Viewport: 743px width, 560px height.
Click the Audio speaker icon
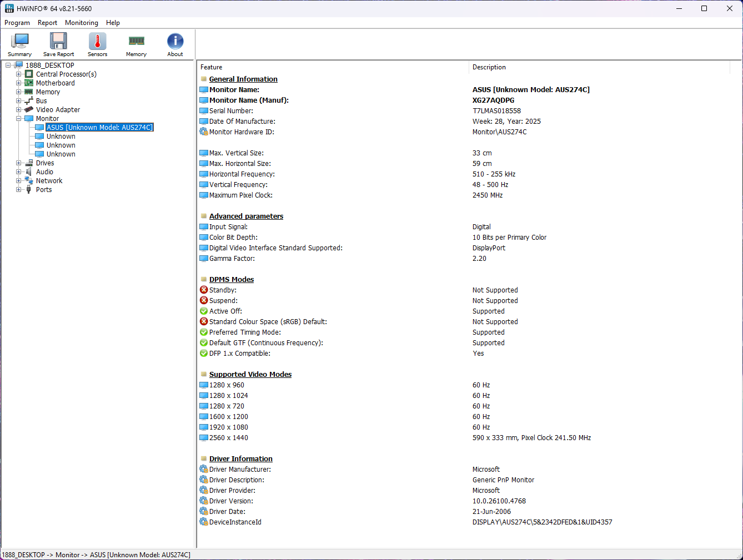tap(29, 171)
